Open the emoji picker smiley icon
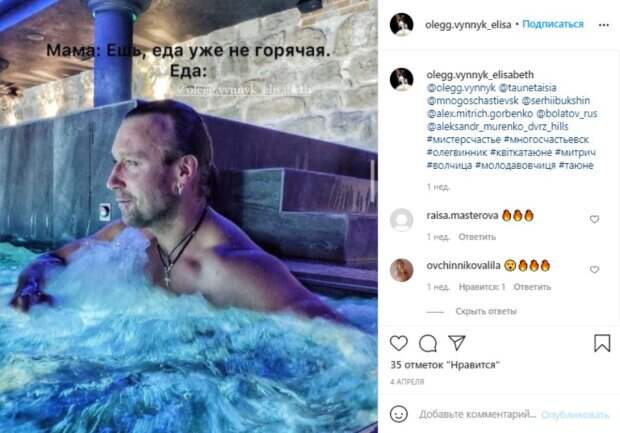This screenshot has height=433, width=620. 399,414
